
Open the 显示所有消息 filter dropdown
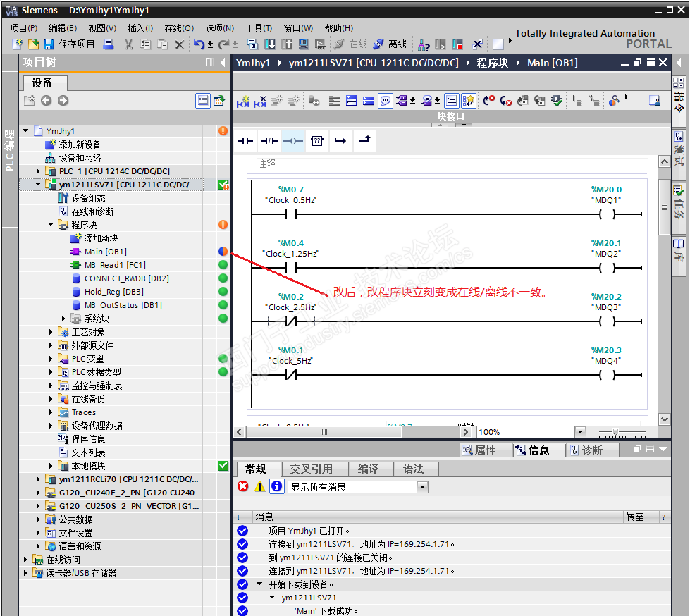422,487
